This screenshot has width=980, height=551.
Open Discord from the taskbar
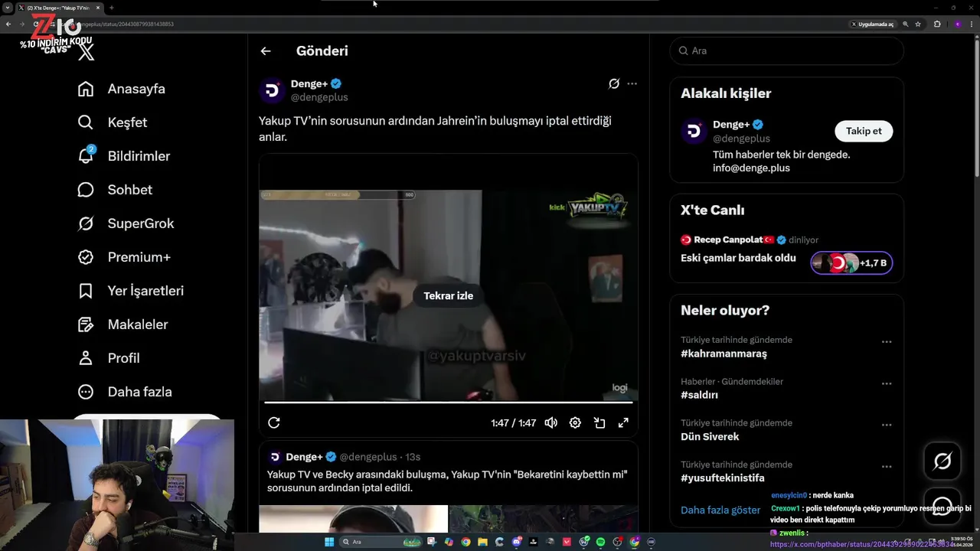pos(517,542)
